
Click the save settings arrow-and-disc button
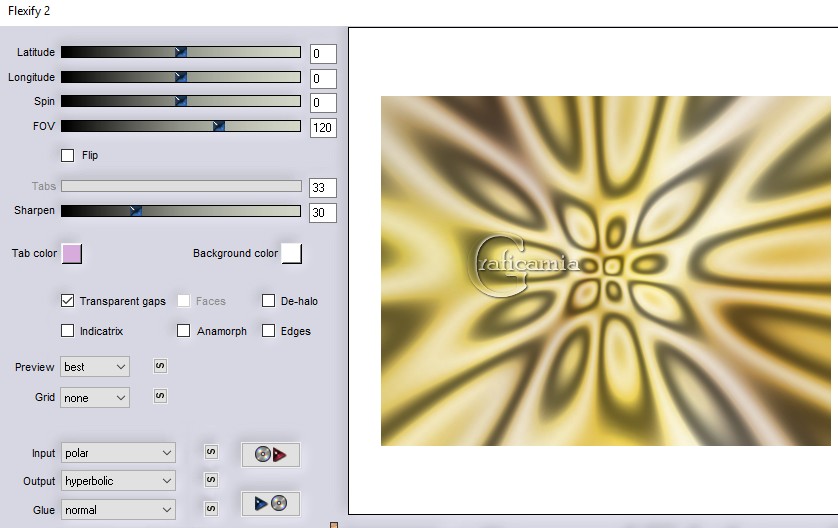pyautogui.click(x=270, y=503)
